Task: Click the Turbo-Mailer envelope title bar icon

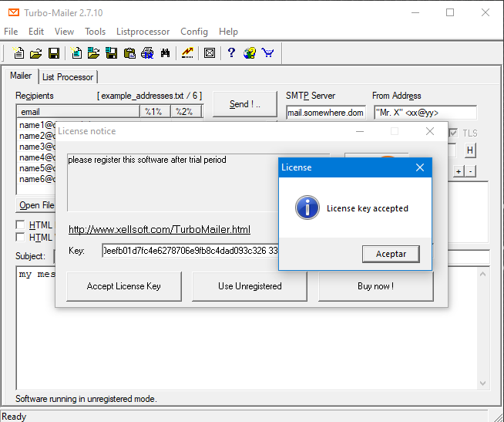Action: tap(14, 12)
